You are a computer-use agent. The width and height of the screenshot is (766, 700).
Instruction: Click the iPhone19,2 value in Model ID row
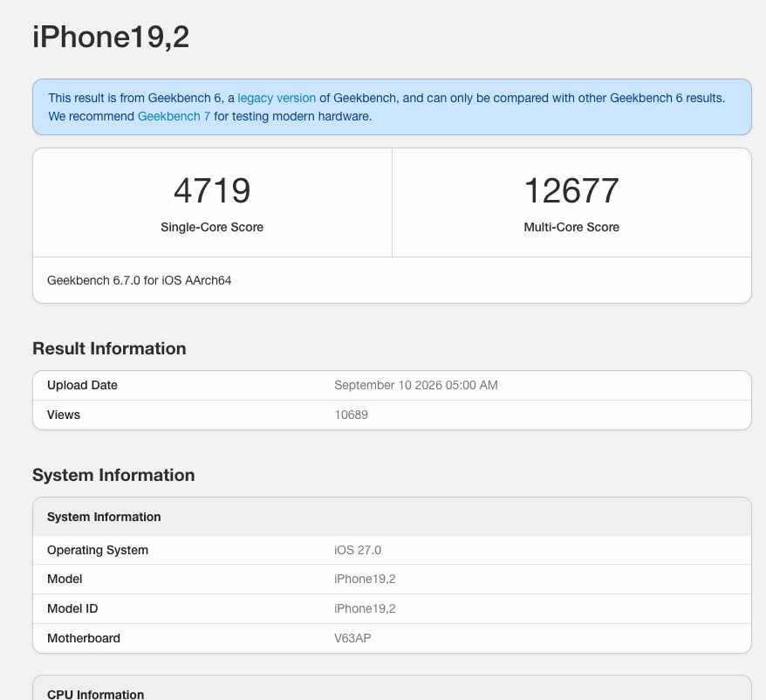point(365,609)
